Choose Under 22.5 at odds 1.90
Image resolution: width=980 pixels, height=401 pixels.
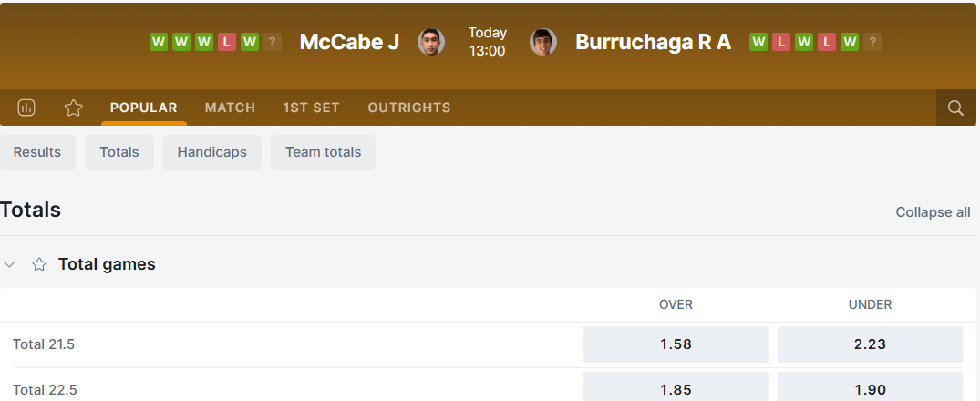(x=870, y=388)
